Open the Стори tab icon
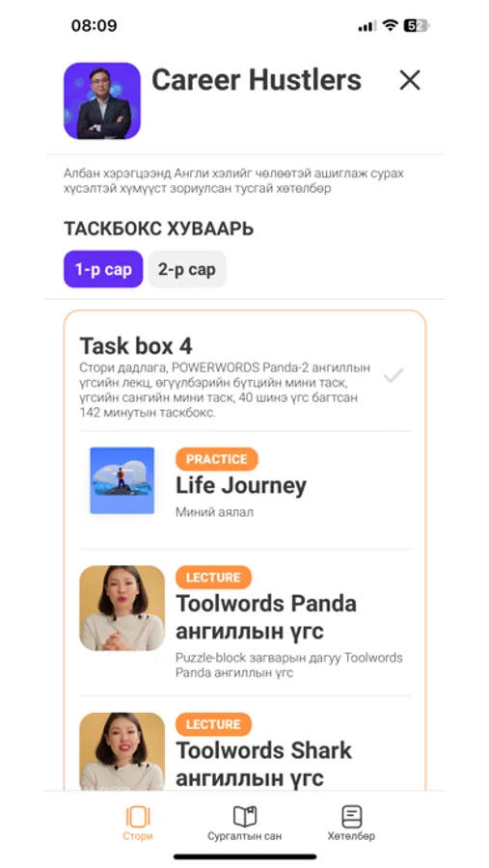Viewport: 489px width, 868px height. [x=138, y=817]
